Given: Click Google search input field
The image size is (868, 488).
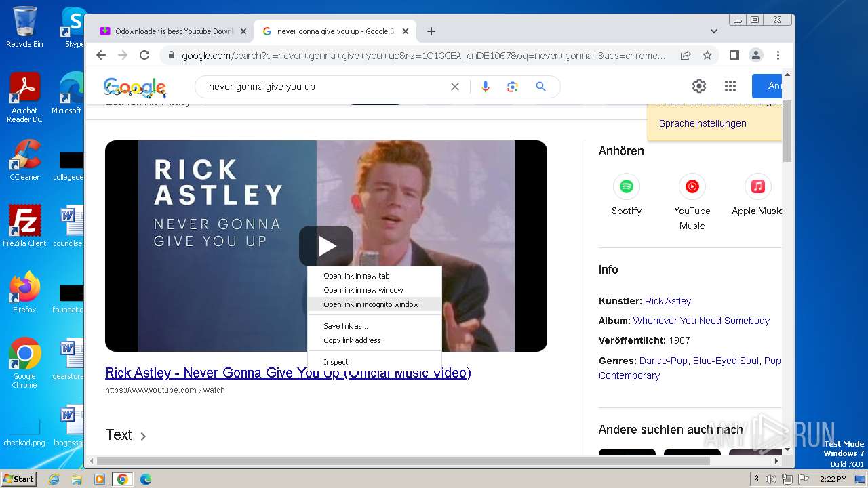Looking at the screenshot, I should pos(325,87).
